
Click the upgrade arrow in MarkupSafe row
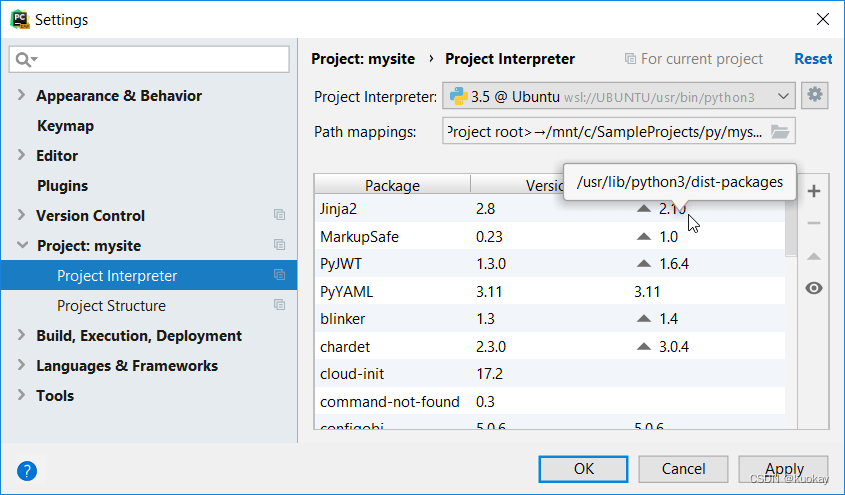coord(643,236)
